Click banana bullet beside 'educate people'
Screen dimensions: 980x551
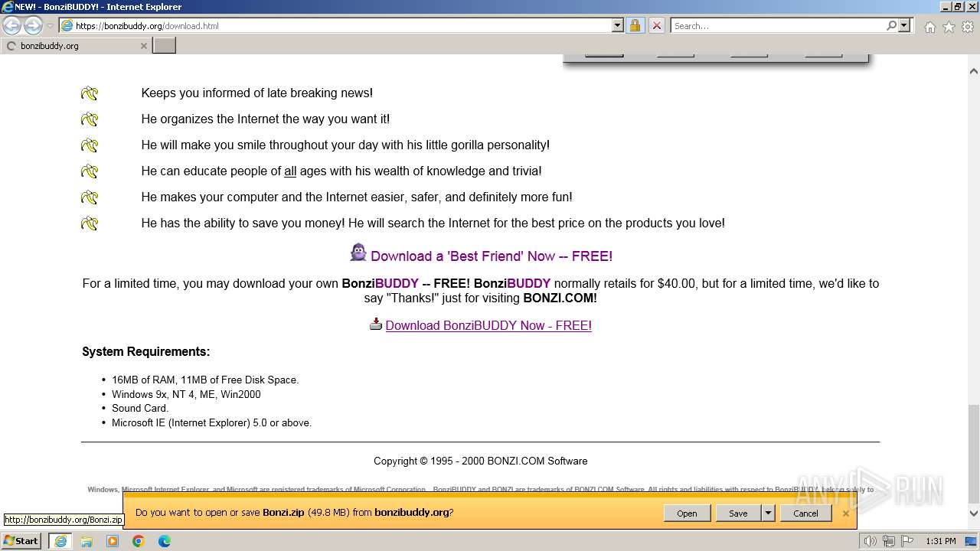coord(90,171)
